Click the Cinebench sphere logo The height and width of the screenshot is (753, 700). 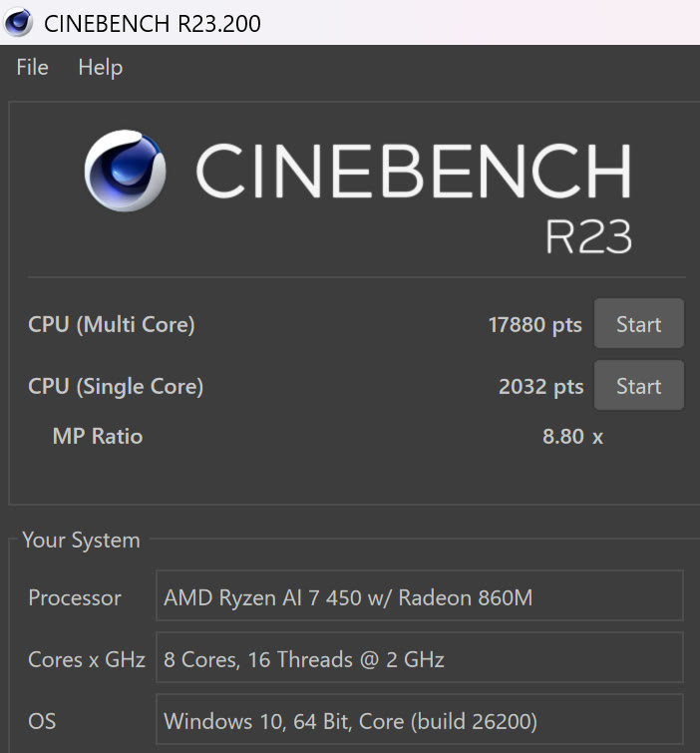click(x=126, y=171)
